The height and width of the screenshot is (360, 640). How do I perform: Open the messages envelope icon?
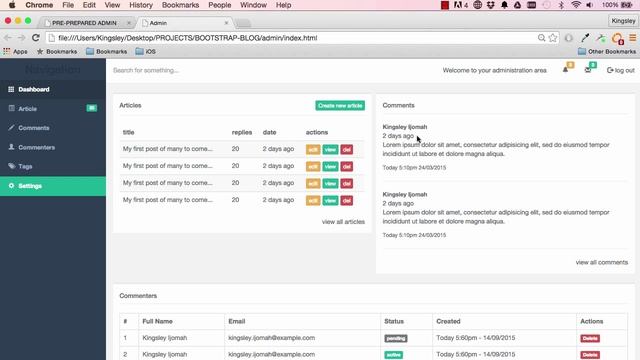[x=588, y=70]
